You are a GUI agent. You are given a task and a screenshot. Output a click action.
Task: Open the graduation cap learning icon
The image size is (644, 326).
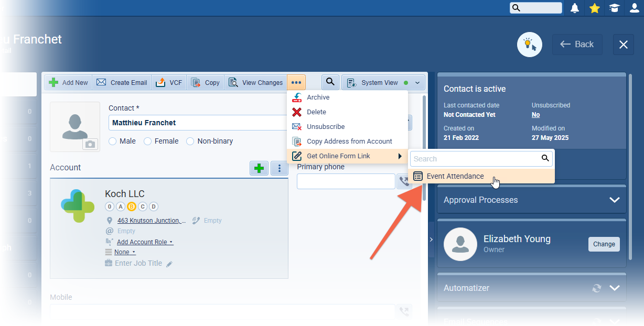pos(614,8)
